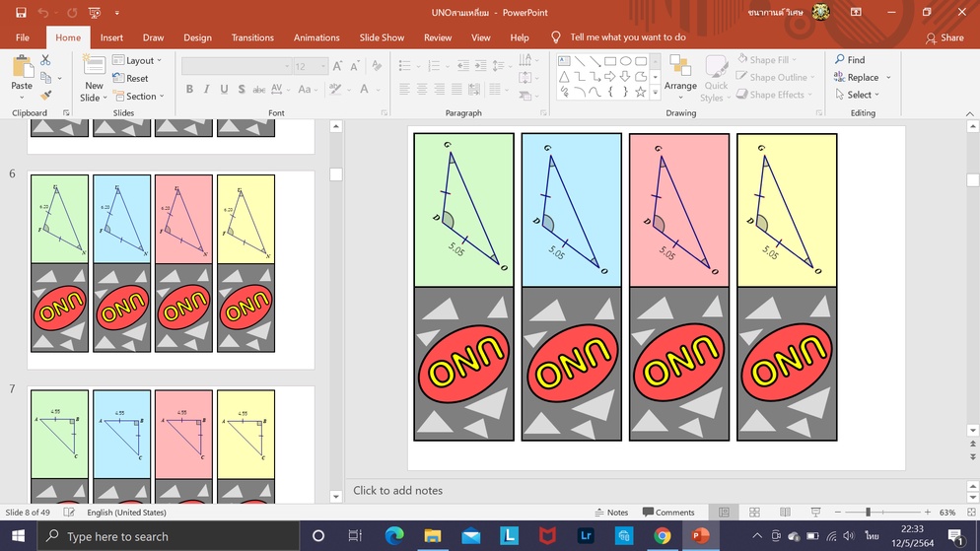Align text right in Paragraph group
The height and width of the screenshot is (551, 980).
tap(440, 90)
